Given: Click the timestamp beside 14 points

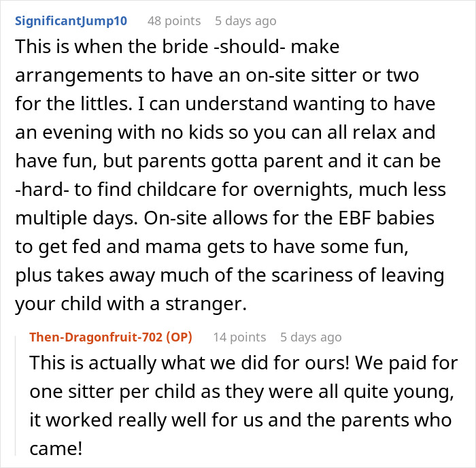Looking at the screenshot, I should tap(311, 337).
